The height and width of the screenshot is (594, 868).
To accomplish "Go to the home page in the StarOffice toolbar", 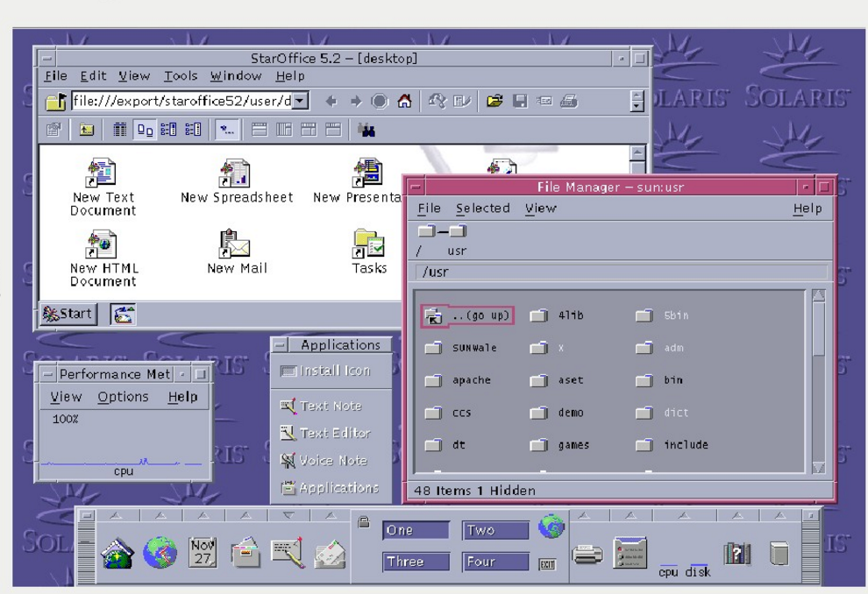I will pyautogui.click(x=405, y=101).
